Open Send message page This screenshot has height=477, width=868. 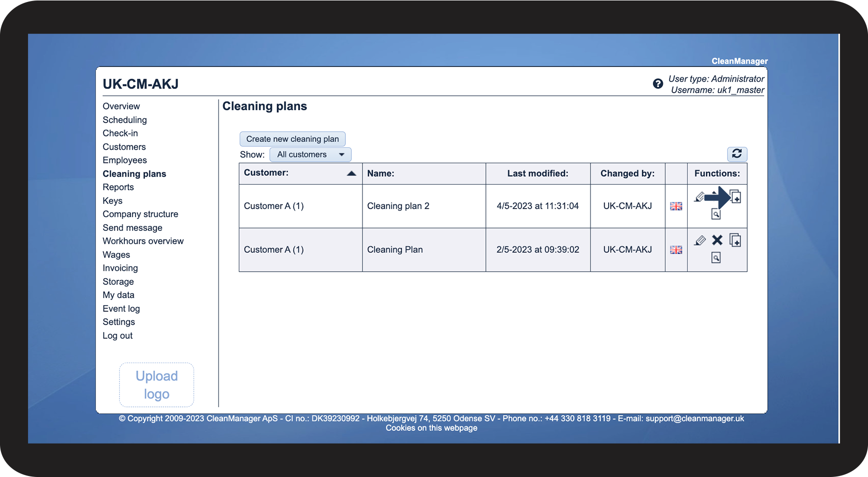(x=133, y=228)
